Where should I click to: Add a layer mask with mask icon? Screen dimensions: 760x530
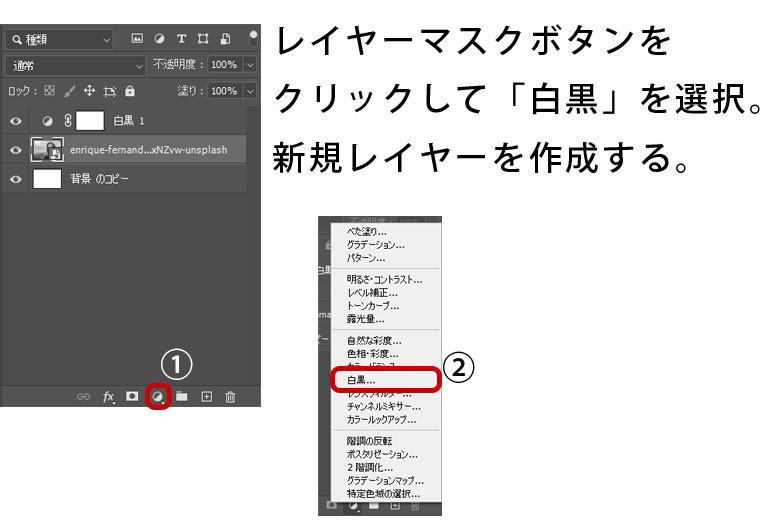pyautogui.click(x=132, y=396)
